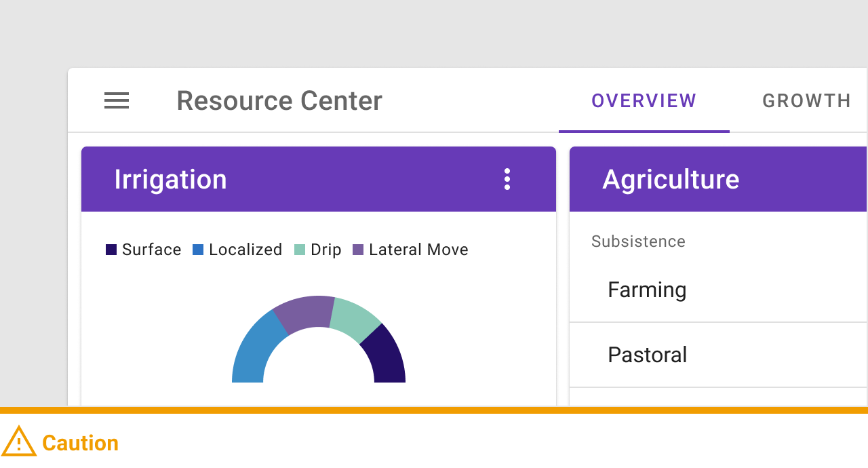This screenshot has width=868, height=468.
Task: Select the Farming list item
Action: click(719, 290)
